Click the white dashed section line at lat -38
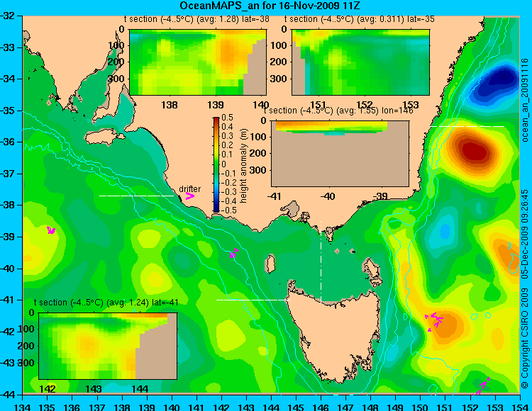This screenshot has width=532, height=411. click(136, 196)
